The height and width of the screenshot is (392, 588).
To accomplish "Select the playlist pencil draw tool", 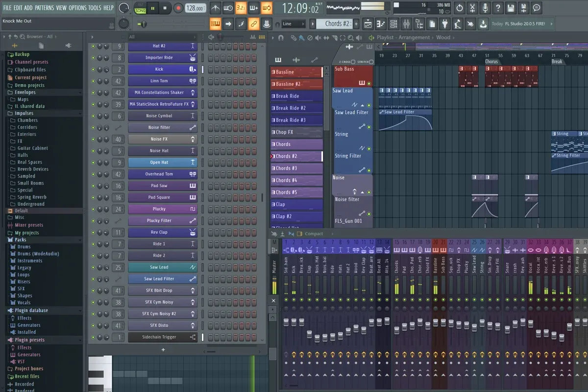I will coord(293,38).
